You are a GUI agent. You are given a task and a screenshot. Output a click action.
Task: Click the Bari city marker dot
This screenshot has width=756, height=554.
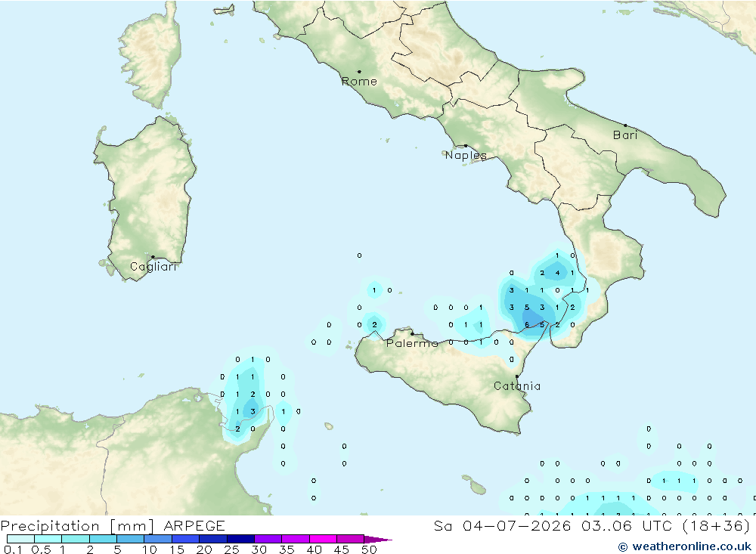(625, 125)
